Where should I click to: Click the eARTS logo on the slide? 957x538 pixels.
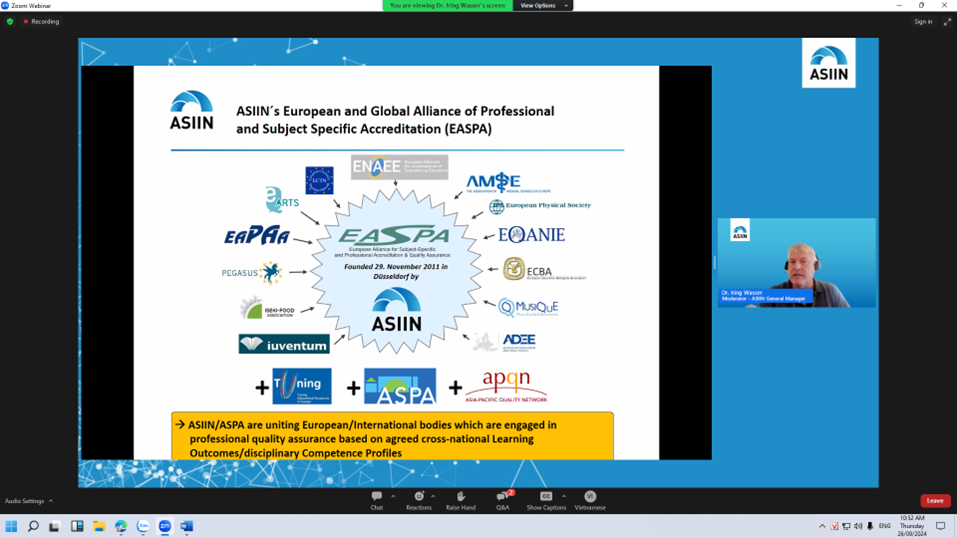282,200
